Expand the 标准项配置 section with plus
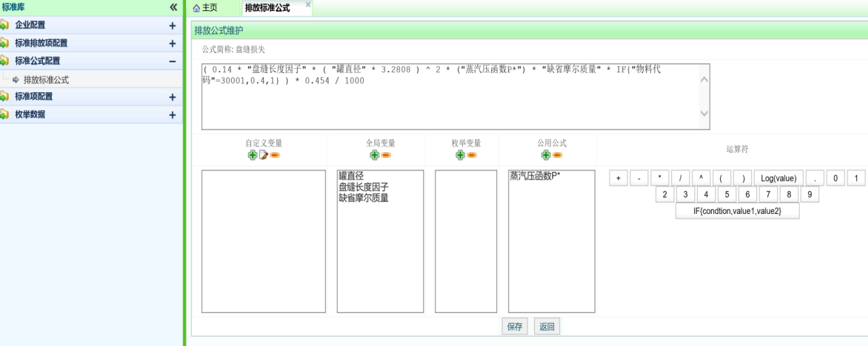Screen dimensions: 868x346 (x=172, y=97)
